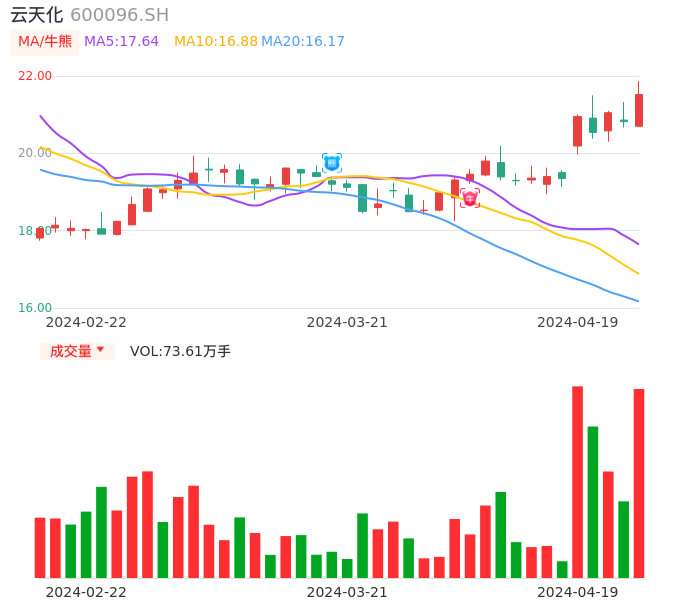Click the 16.00 price axis label
686x606 pixels.
click(x=35, y=308)
